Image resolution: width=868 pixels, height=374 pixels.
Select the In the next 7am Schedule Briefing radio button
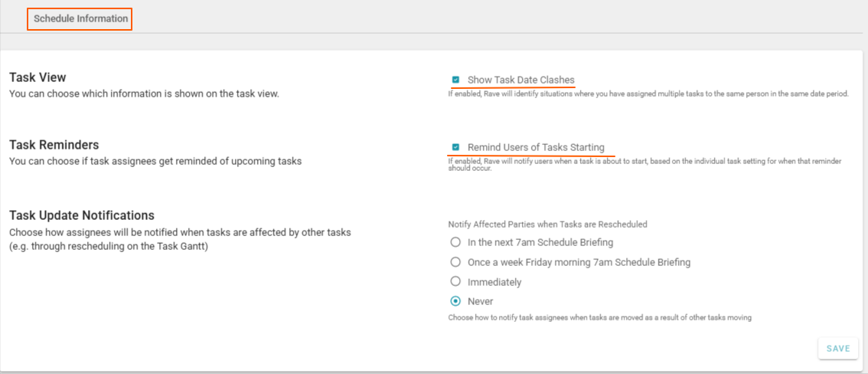[x=455, y=242]
